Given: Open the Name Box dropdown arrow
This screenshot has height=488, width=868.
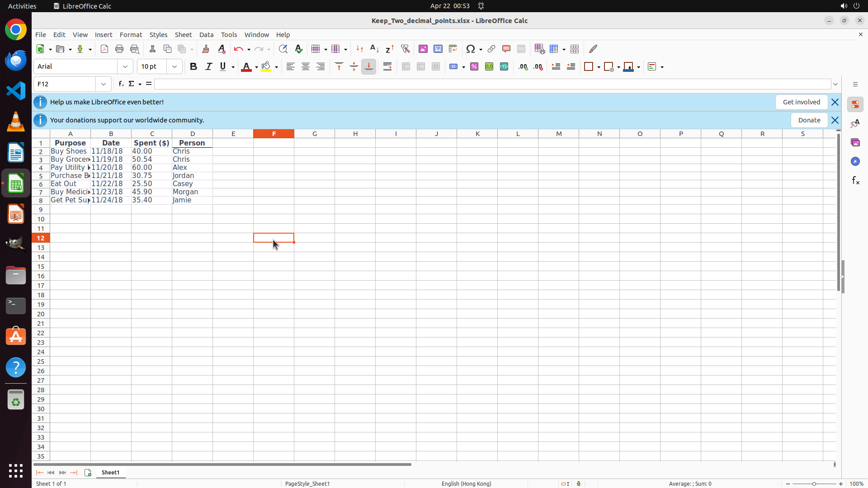Looking at the screenshot, I should [x=104, y=84].
